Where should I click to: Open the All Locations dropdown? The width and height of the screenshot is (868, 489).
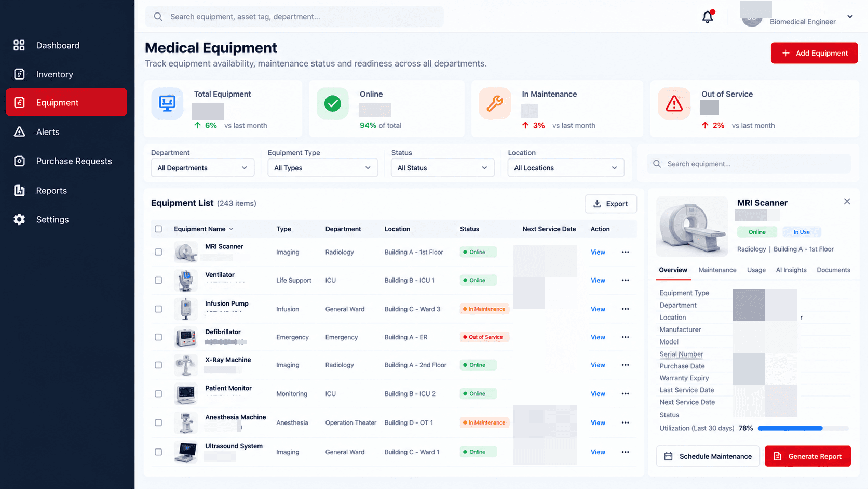(x=566, y=168)
